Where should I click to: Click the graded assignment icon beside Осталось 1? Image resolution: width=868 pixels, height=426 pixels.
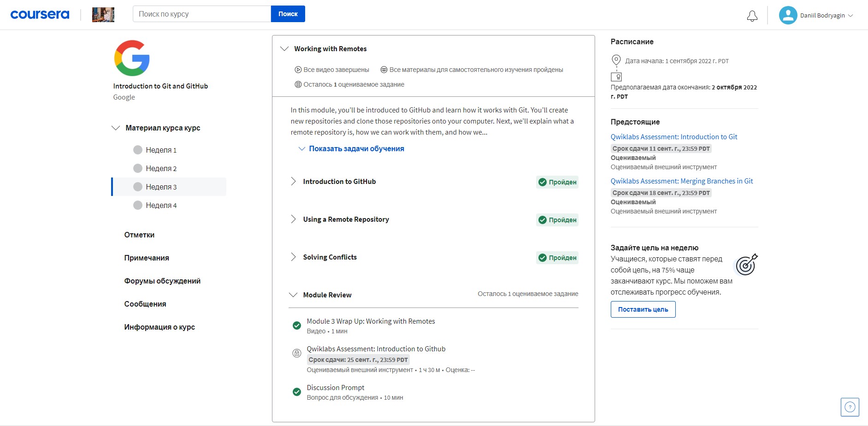click(298, 84)
